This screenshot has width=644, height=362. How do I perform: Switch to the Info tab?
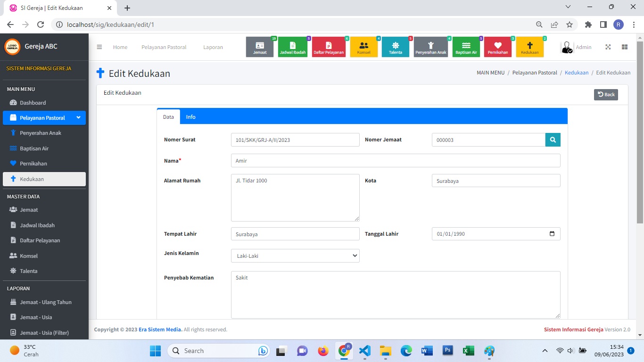tap(190, 117)
